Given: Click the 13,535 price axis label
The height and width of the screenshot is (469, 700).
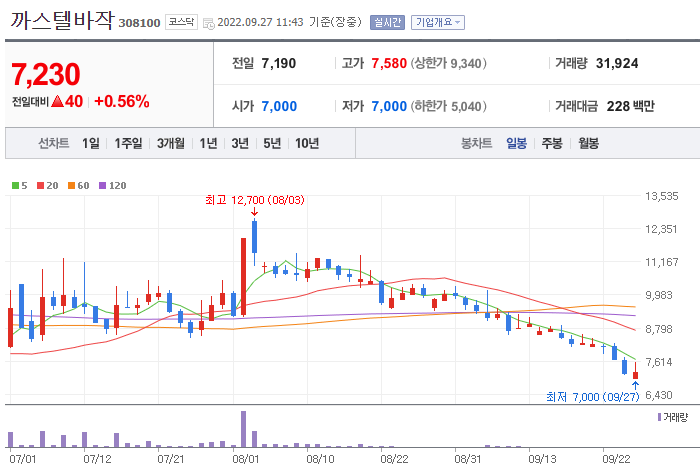Looking at the screenshot, I should (x=662, y=196).
